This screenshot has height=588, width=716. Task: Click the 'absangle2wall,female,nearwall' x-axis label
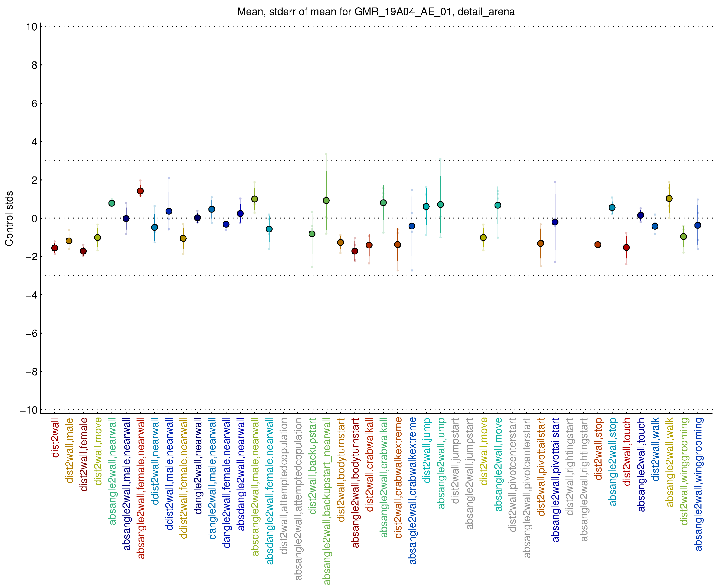(x=141, y=488)
